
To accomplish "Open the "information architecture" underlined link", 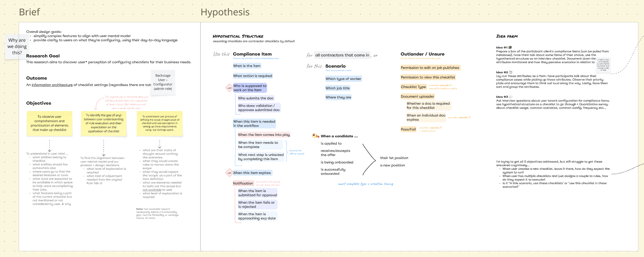I will [52, 85].
